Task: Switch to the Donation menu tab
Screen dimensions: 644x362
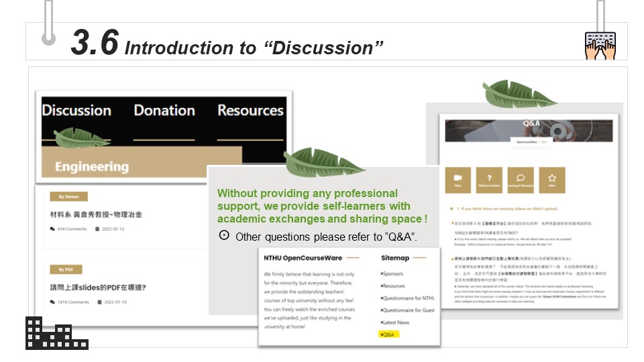Action: click(164, 111)
